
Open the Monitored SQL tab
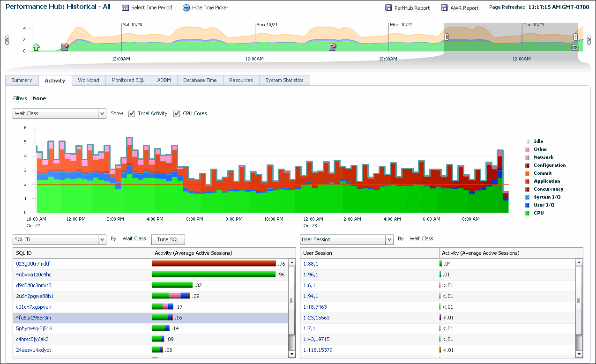click(128, 81)
